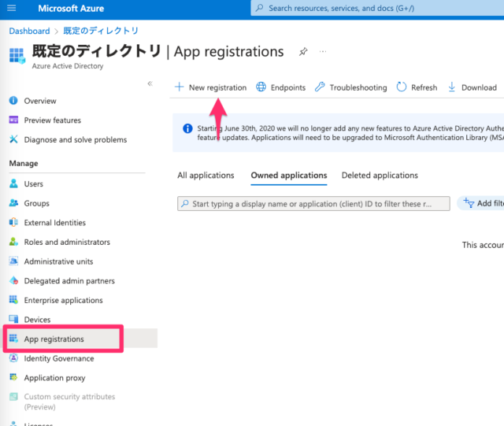Viewport: 504px width, 426px height.
Task: Click the globe icon for Endpoints
Action: pos(261,87)
